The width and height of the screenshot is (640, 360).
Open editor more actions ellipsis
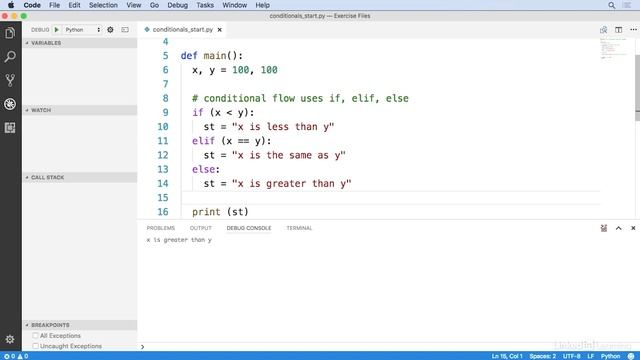click(633, 30)
